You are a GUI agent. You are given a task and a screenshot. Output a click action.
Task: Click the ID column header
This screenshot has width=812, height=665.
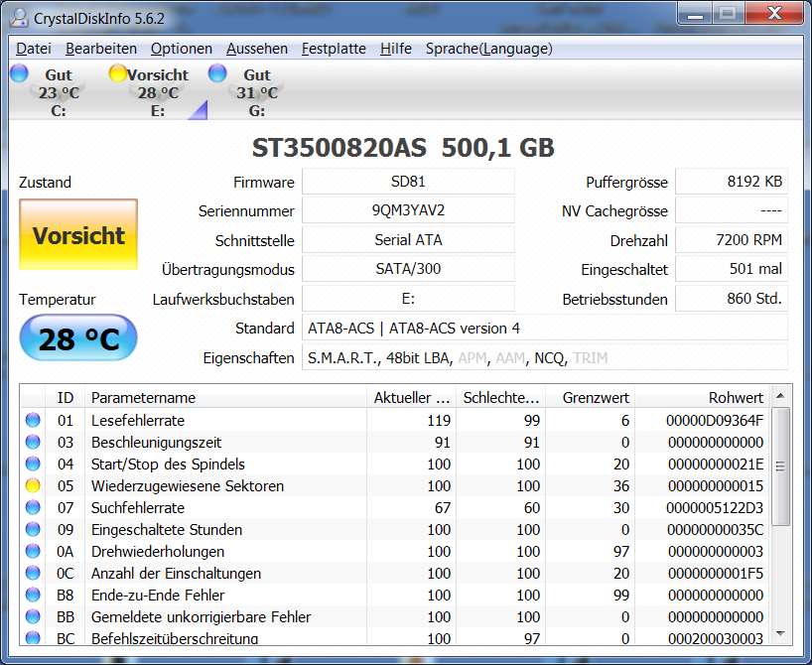click(x=66, y=397)
